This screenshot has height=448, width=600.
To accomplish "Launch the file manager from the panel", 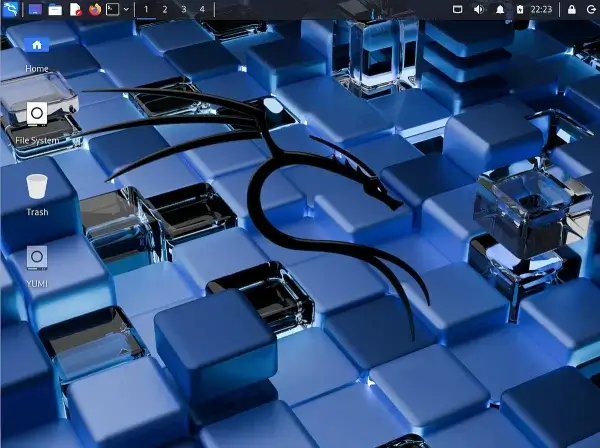I will point(55,9).
